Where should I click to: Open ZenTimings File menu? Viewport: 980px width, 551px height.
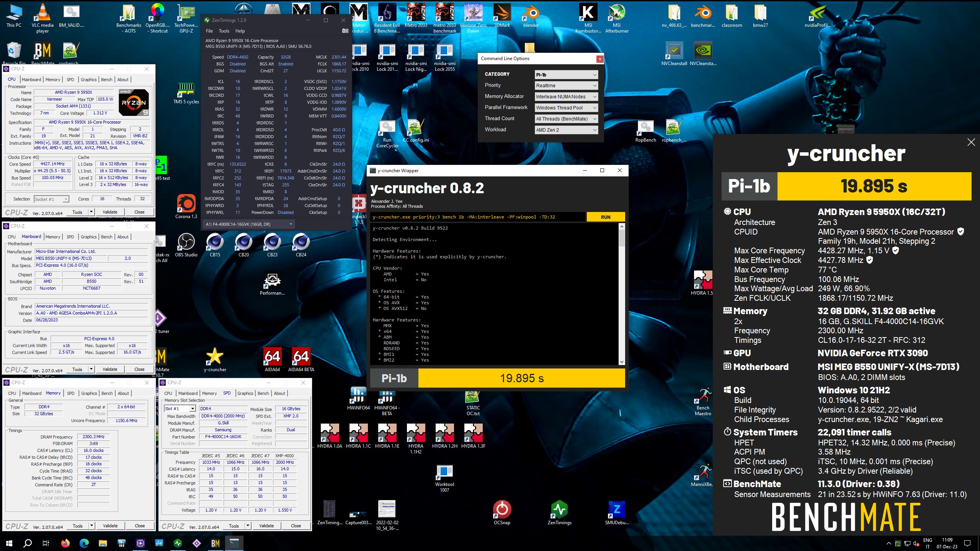pos(209,31)
